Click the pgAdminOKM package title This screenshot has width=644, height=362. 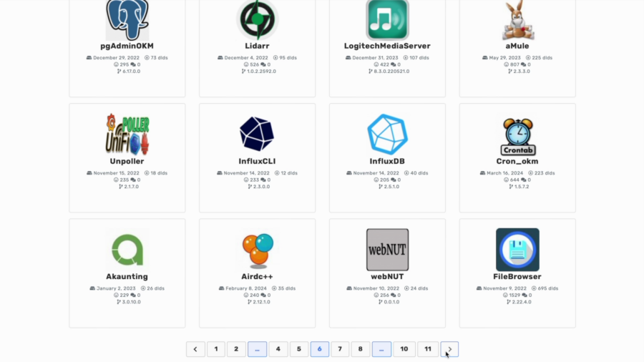click(127, 46)
